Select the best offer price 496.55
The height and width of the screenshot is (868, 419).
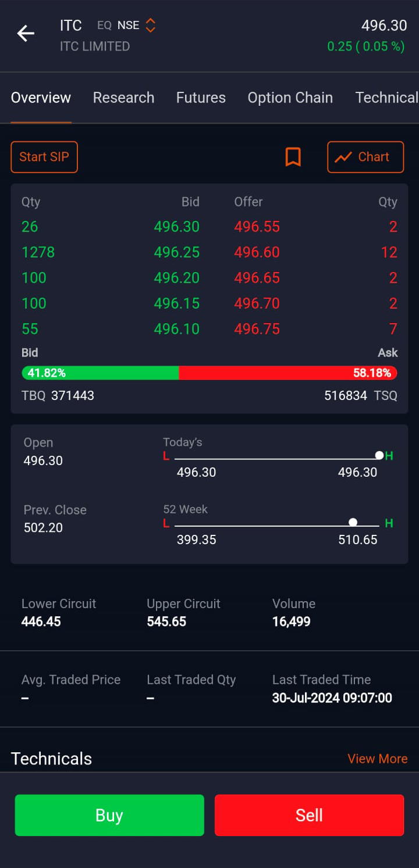pyautogui.click(x=257, y=227)
